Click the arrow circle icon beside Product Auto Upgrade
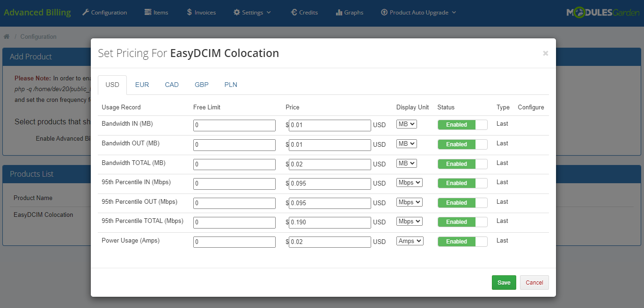 pyautogui.click(x=384, y=12)
